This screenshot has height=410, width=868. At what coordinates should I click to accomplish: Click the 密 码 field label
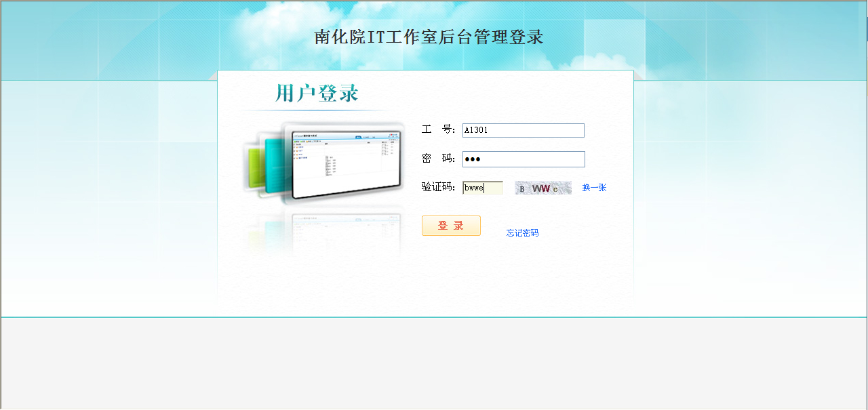438,159
